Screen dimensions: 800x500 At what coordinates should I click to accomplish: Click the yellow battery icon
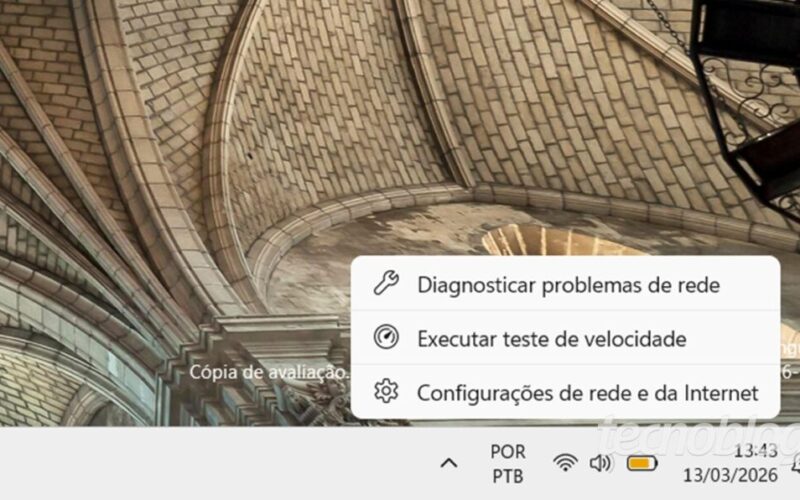point(642,463)
